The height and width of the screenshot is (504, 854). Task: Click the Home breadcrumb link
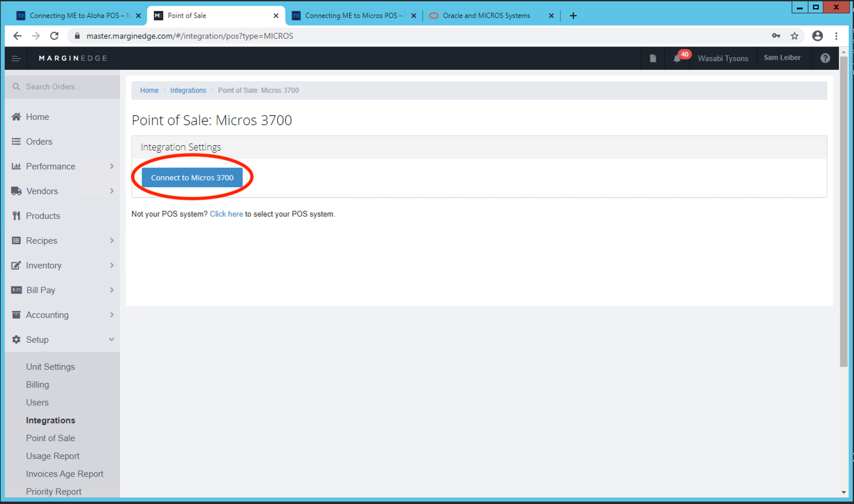(x=149, y=90)
